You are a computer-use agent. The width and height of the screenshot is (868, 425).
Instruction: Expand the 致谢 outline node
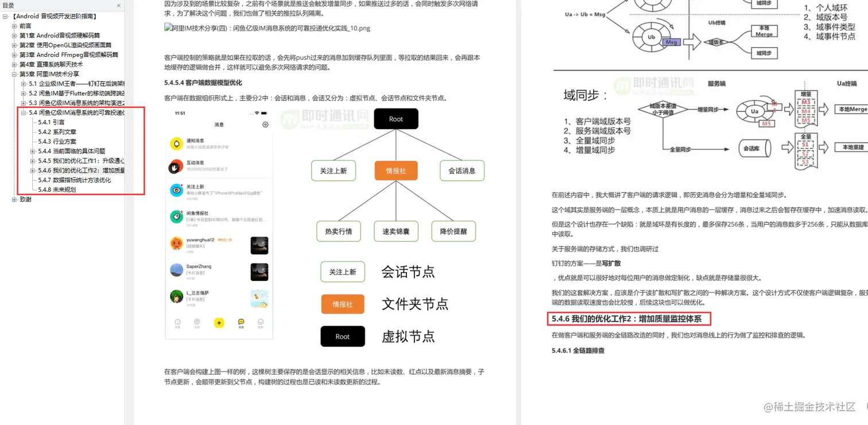(x=14, y=199)
